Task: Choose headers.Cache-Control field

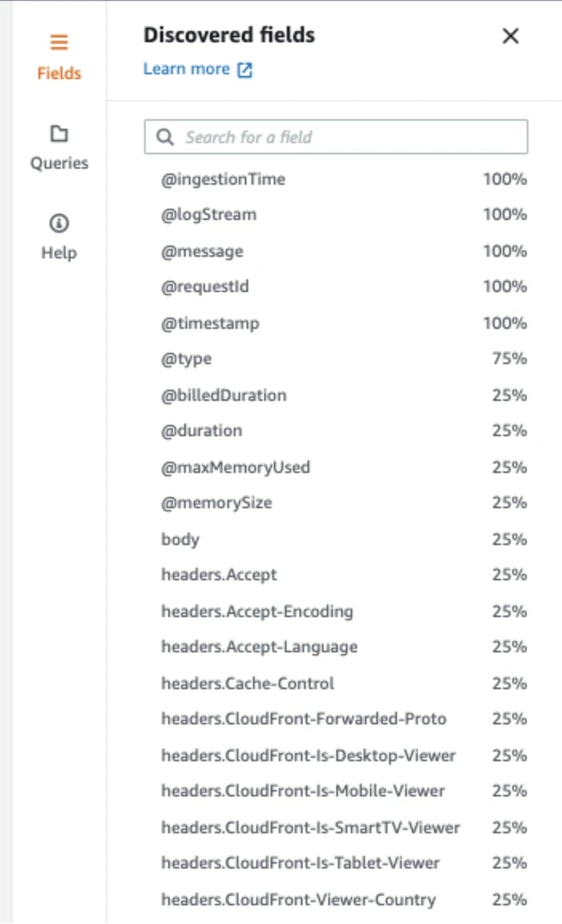Action: pos(247,684)
